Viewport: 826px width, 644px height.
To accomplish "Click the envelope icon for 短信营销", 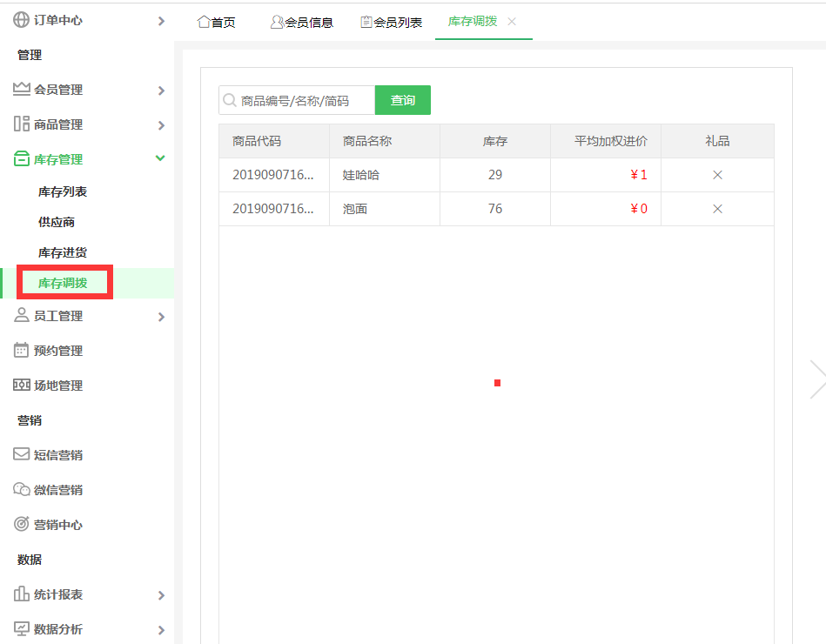I will 21,455.
